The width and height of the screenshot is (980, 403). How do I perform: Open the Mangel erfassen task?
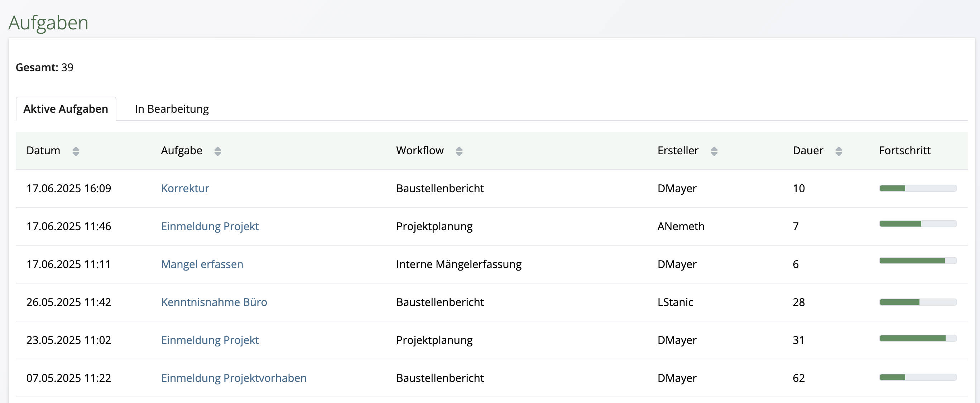202,264
